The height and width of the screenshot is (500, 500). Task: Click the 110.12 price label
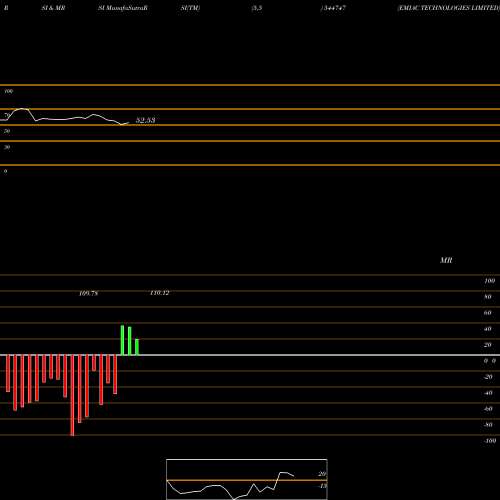[159, 293]
